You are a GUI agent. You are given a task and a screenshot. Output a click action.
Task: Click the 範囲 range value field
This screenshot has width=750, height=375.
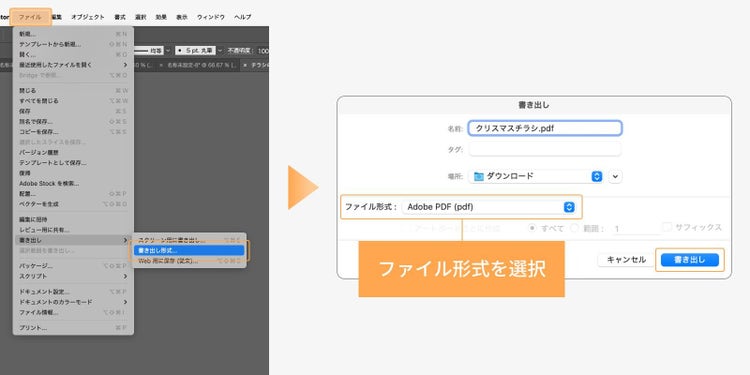(636, 229)
